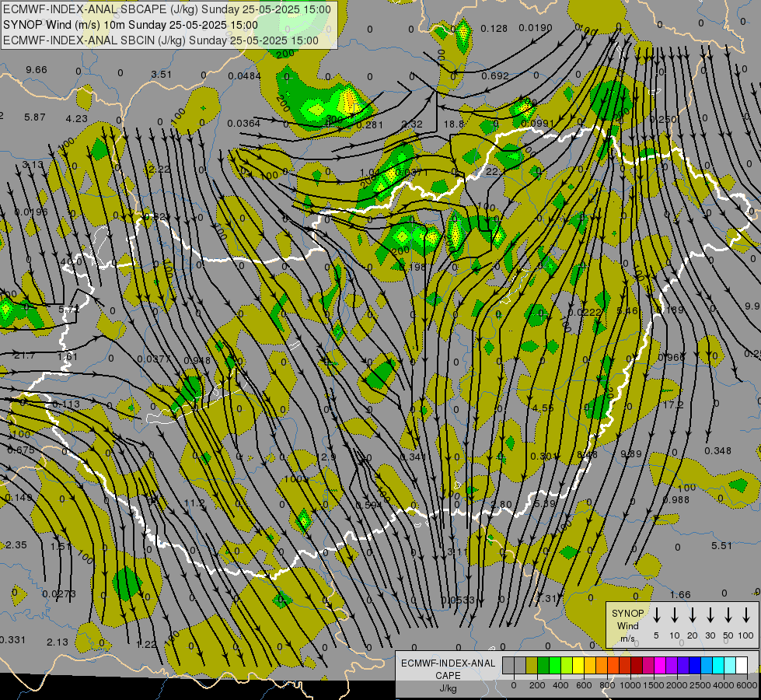Click the 100 m/s wind arrow in legend

[746, 614]
